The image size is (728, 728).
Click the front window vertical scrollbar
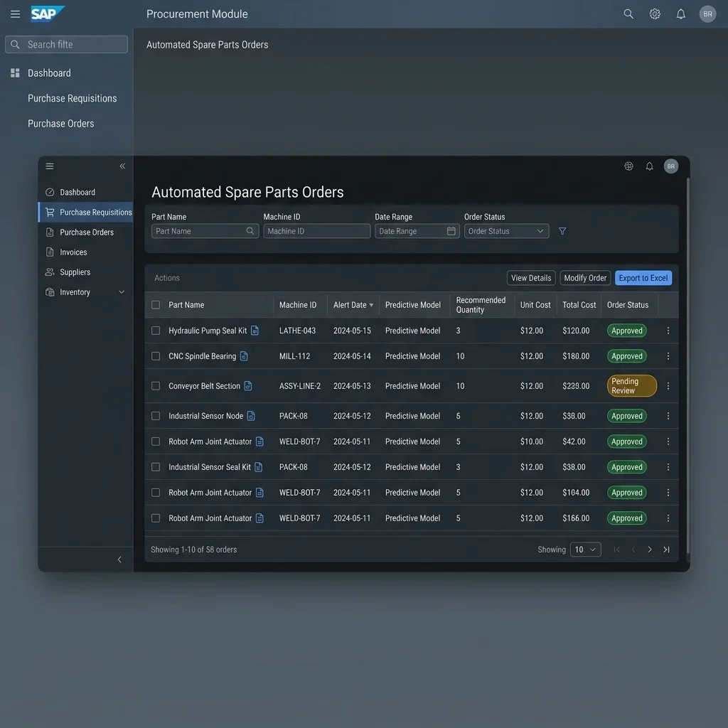tap(687, 365)
